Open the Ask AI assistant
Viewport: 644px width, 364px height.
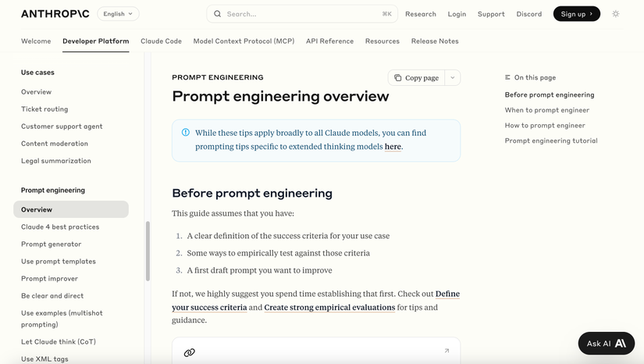(607, 344)
